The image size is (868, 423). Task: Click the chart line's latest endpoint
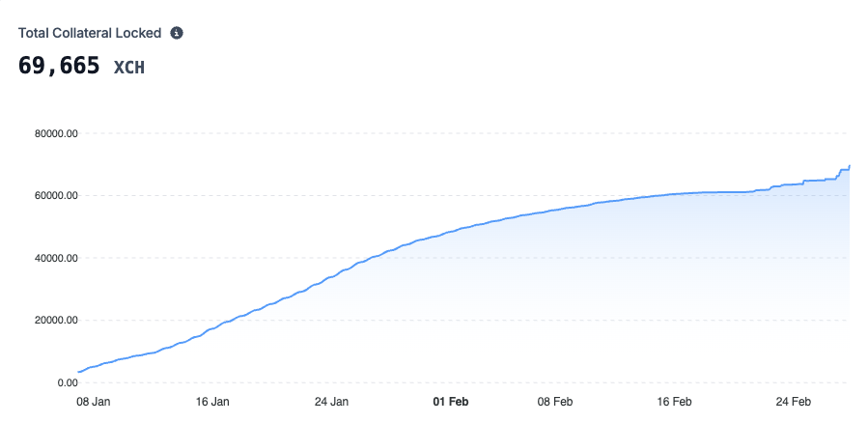pyautogui.click(x=850, y=165)
